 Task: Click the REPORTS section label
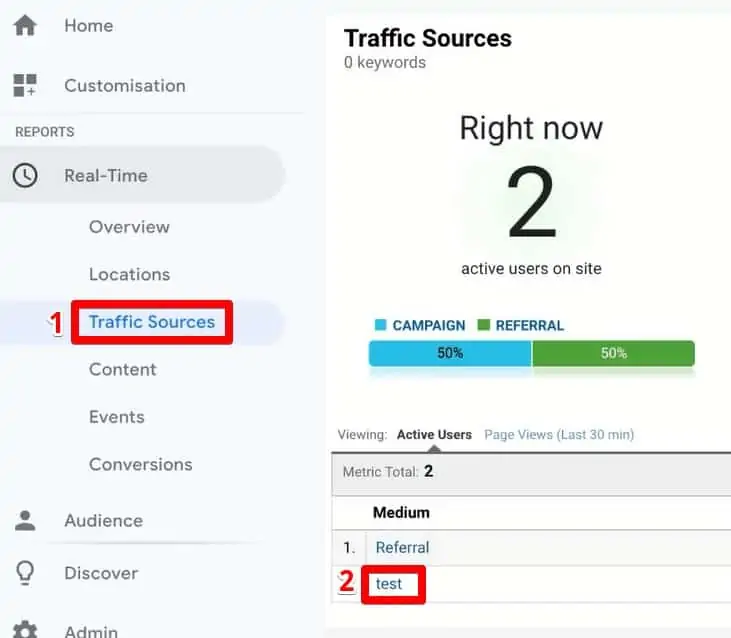click(45, 132)
